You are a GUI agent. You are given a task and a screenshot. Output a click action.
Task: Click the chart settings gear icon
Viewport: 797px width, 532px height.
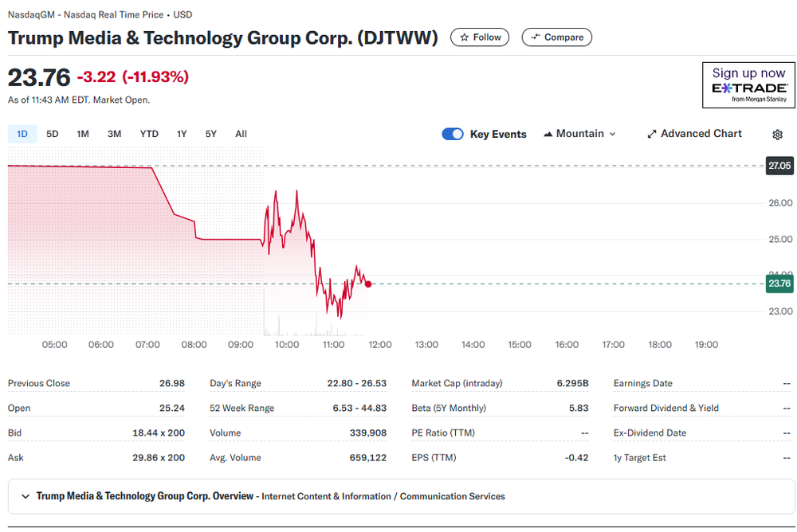[778, 135]
